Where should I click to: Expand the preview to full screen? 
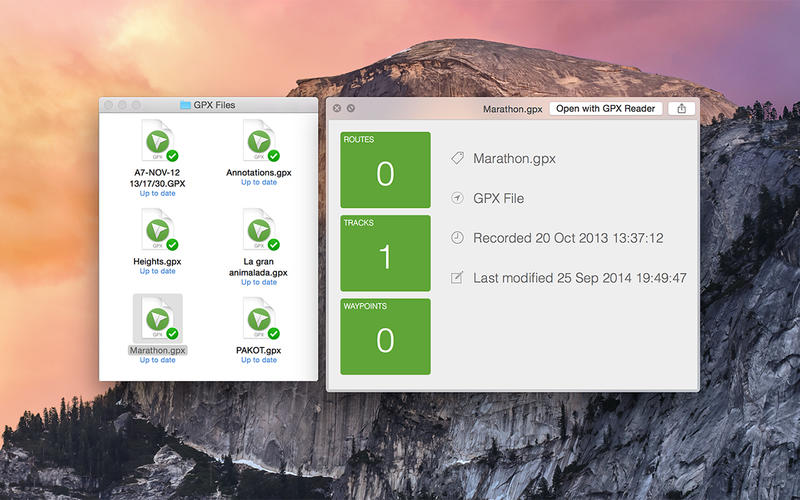pyautogui.click(x=351, y=108)
